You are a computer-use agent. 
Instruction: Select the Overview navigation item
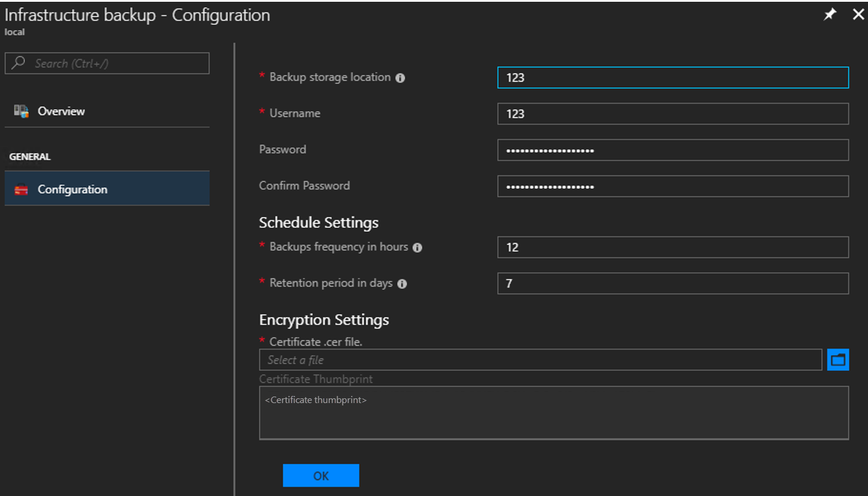[61, 111]
